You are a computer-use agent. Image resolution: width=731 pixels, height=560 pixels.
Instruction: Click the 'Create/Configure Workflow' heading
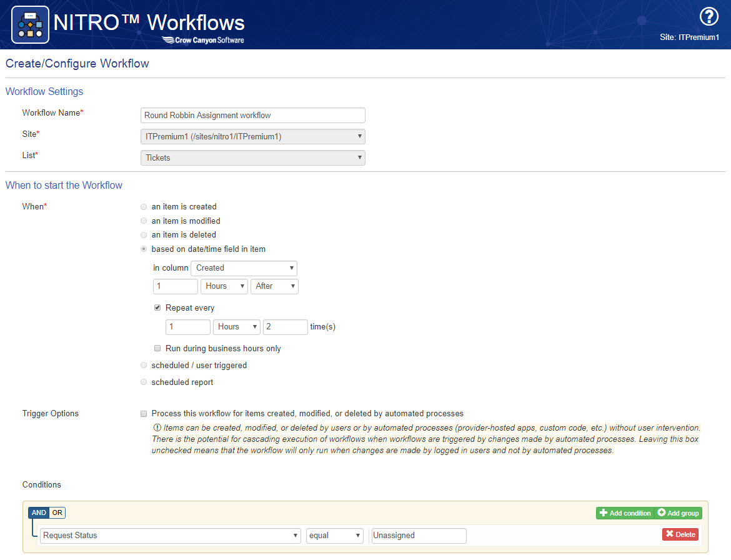(x=77, y=63)
